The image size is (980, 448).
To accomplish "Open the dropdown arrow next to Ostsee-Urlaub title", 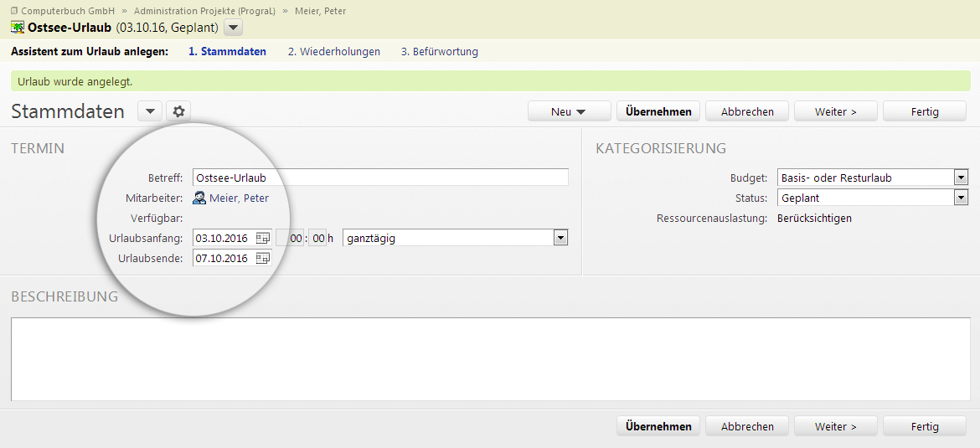I will [x=233, y=28].
